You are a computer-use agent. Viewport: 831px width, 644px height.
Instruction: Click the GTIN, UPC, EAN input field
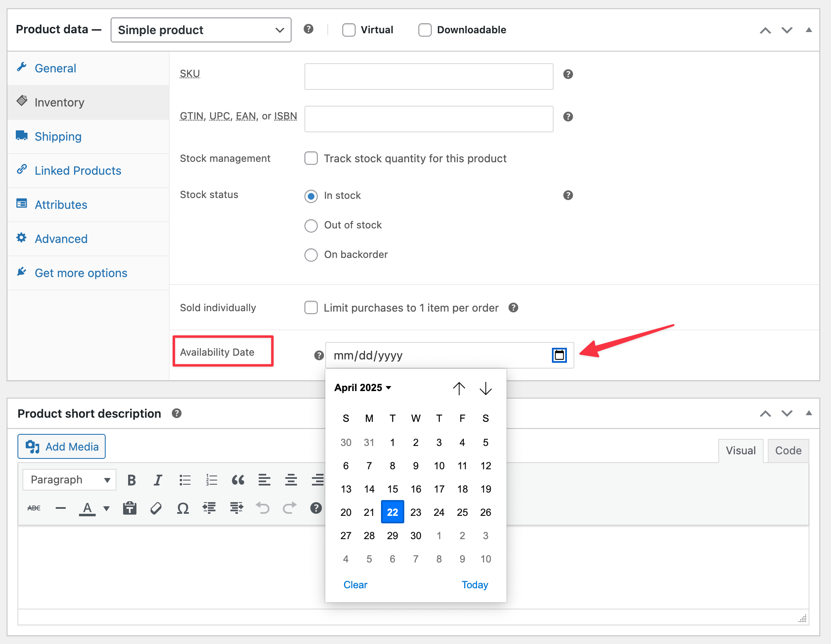[429, 119]
